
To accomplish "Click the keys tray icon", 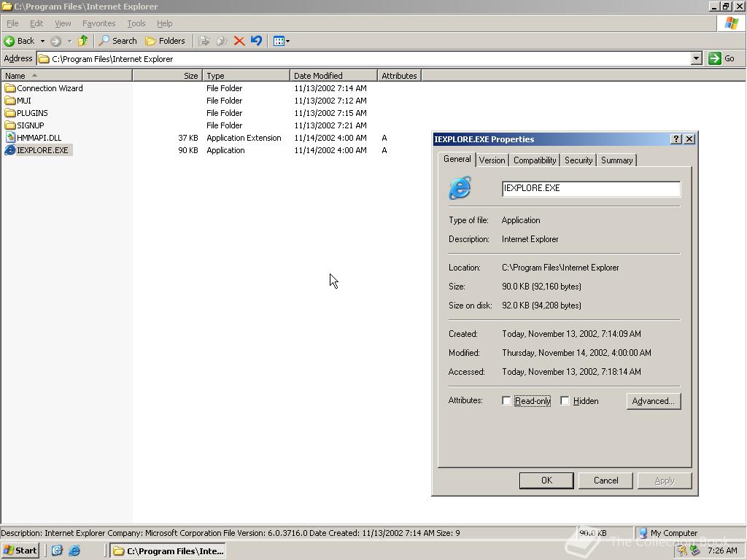I will coord(683,551).
